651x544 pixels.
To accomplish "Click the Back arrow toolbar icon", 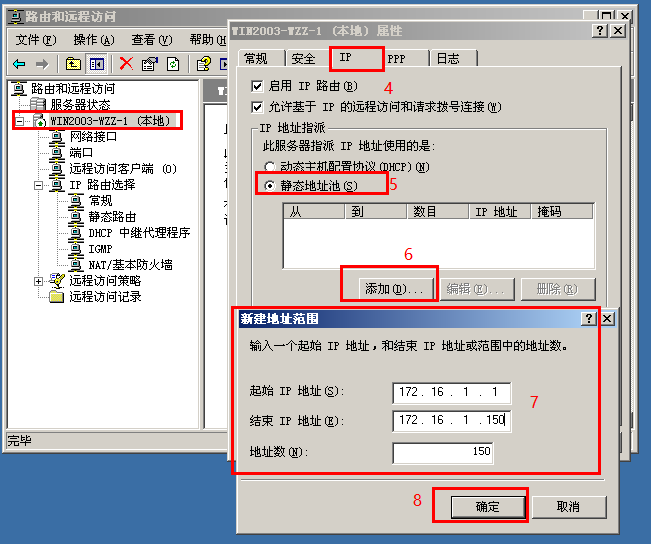I will pyautogui.click(x=19, y=64).
